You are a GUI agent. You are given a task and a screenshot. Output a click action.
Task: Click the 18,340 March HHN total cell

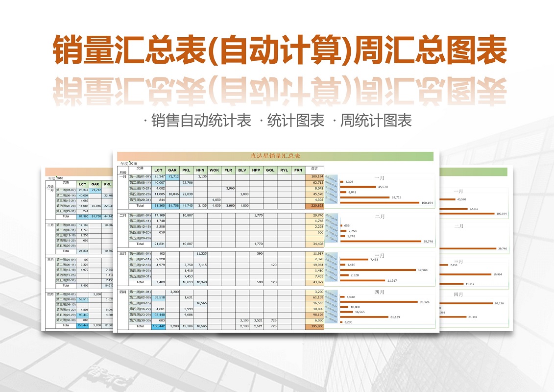[x=200, y=282]
